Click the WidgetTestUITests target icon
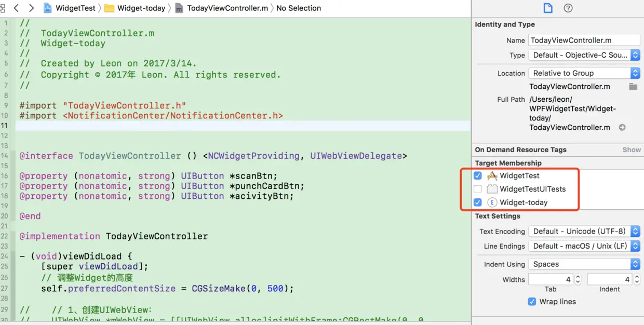Viewport: 644px width, 325px height. 492,189
